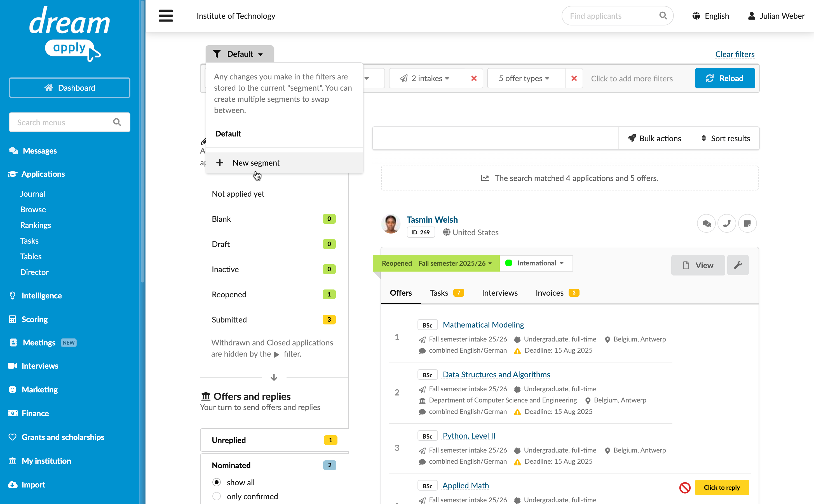The image size is (814, 504).
Task: Open chat messages for Tasmin Welsh
Action: pyautogui.click(x=706, y=223)
